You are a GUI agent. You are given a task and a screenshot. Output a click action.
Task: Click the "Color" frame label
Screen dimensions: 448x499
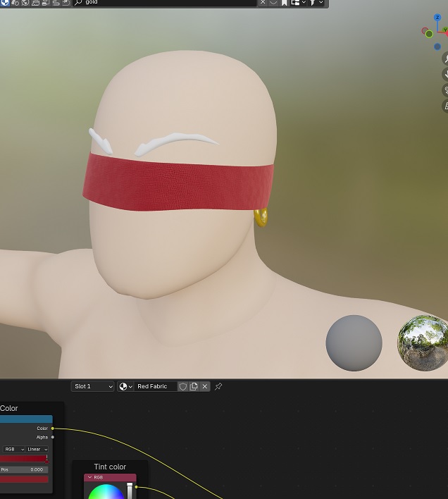(9, 408)
